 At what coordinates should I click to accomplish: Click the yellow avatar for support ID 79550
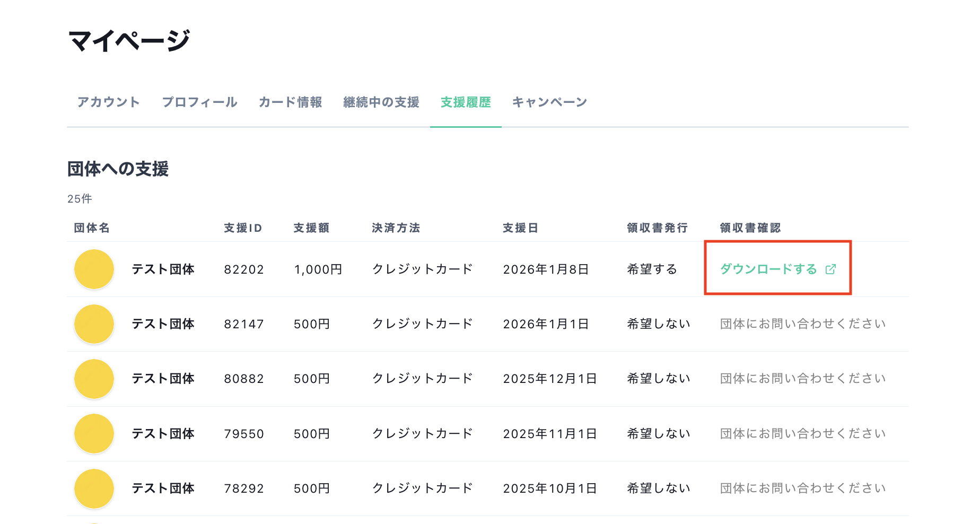click(x=94, y=433)
